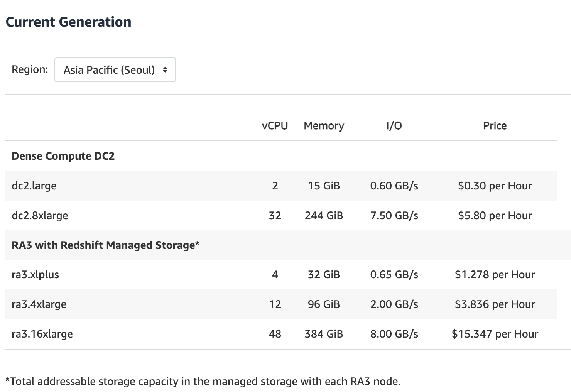Click the $5.80 per Hour price cell
Screen dimensions: 571x392
[495, 216]
